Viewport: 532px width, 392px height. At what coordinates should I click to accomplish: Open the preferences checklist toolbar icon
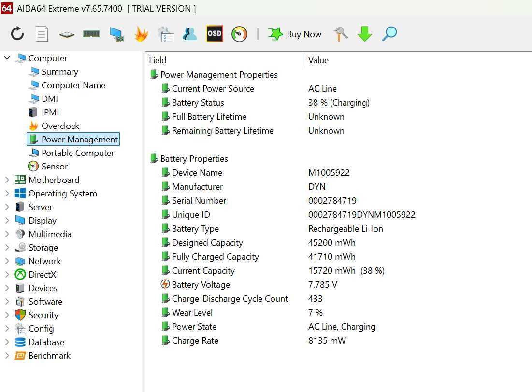coord(166,34)
